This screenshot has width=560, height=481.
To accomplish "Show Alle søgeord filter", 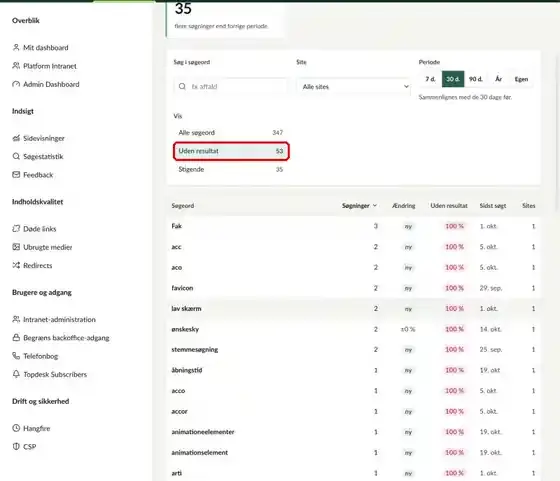I will coord(231,132).
